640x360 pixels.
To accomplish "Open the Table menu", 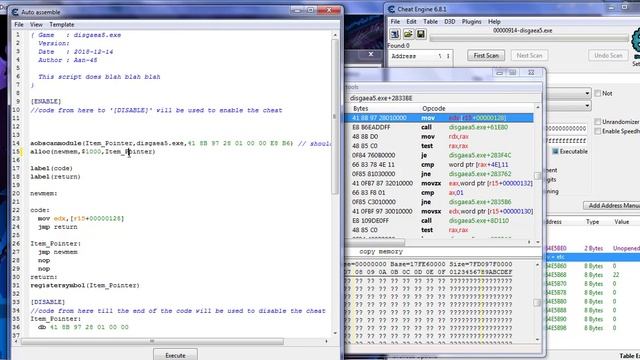I will click(x=430, y=22).
